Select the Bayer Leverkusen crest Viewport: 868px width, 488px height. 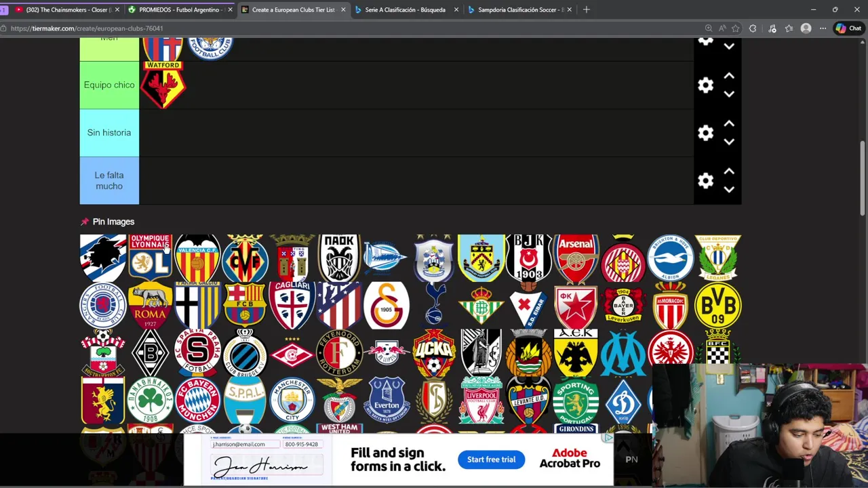tap(623, 306)
